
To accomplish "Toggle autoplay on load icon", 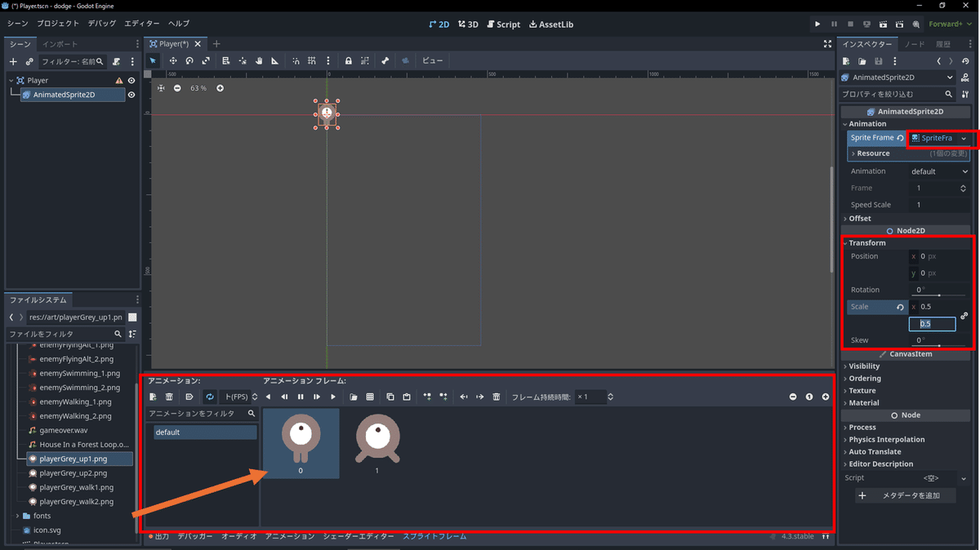I will [189, 397].
